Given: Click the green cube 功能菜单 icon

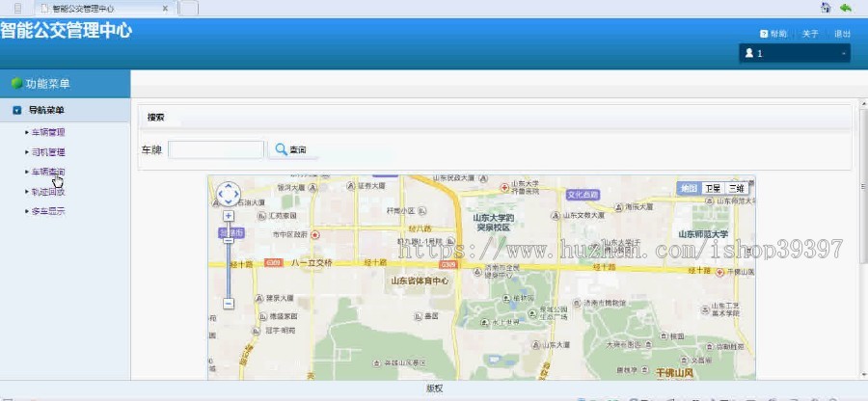Looking at the screenshot, I should [x=17, y=84].
